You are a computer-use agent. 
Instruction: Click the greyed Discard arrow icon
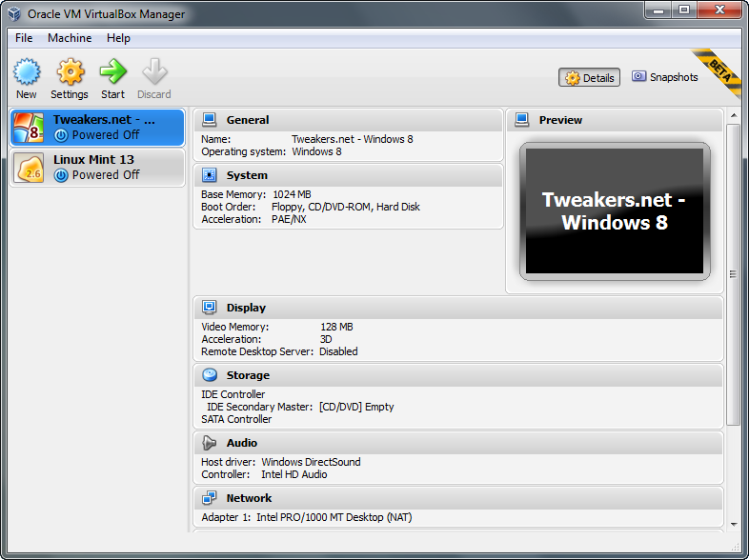pos(154,71)
